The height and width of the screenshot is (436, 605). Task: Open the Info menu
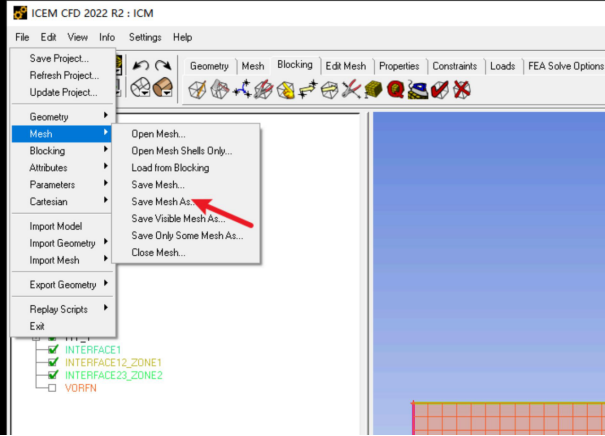[x=107, y=37]
